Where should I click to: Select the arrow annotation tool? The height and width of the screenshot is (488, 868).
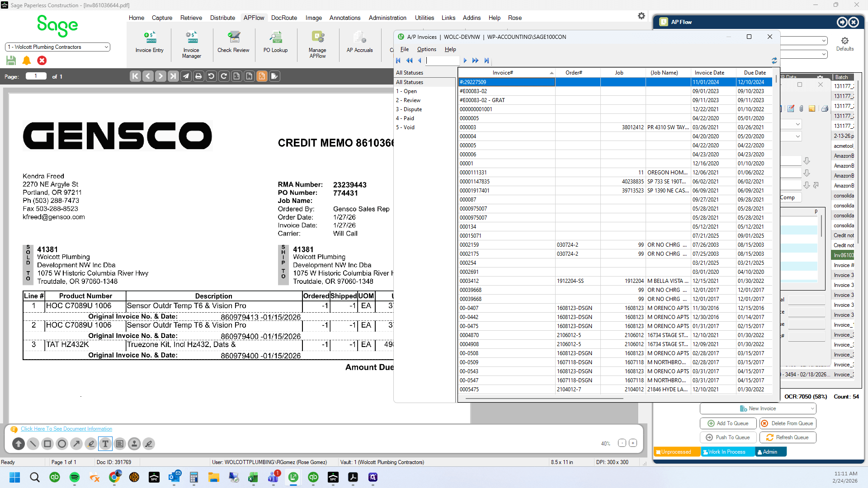click(76, 444)
